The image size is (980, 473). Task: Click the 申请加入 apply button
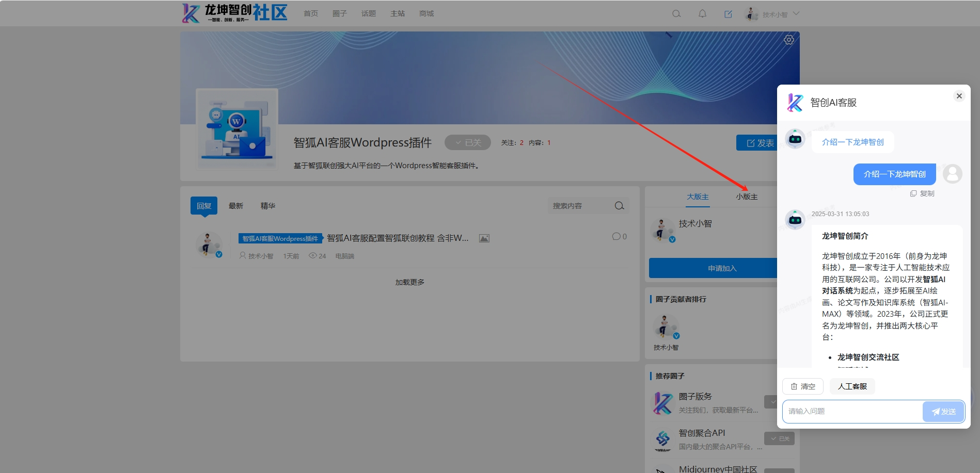713,268
